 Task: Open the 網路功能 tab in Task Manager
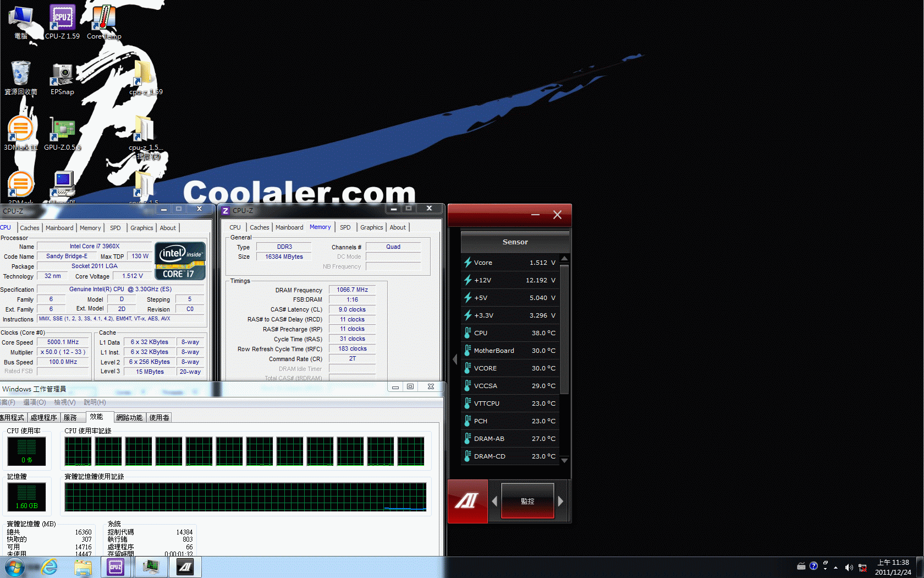[129, 418]
